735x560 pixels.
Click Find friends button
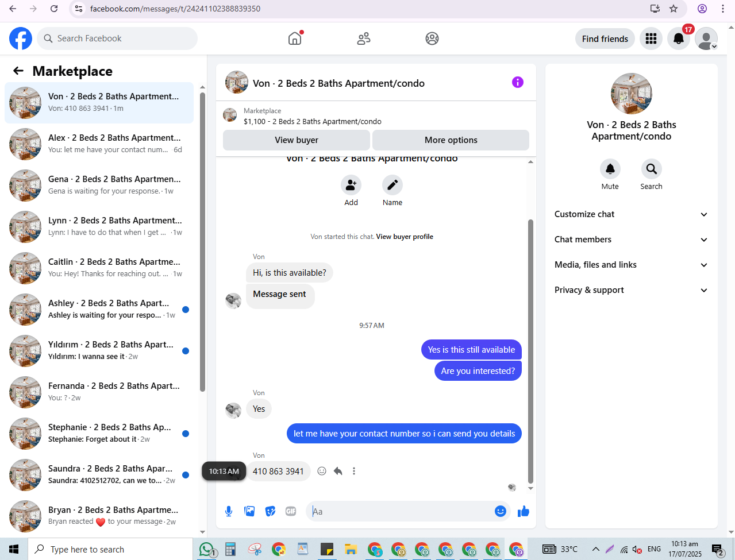(605, 38)
